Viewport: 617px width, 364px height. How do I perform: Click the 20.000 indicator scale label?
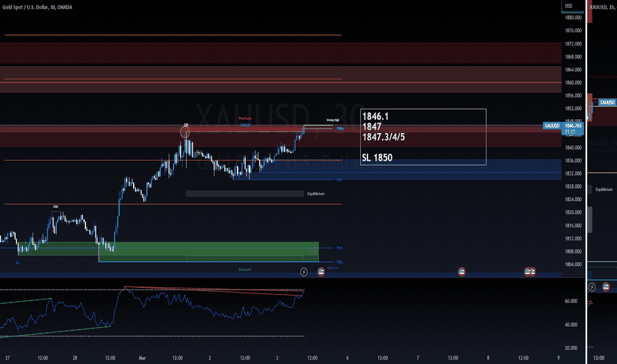(x=571, y=348)
